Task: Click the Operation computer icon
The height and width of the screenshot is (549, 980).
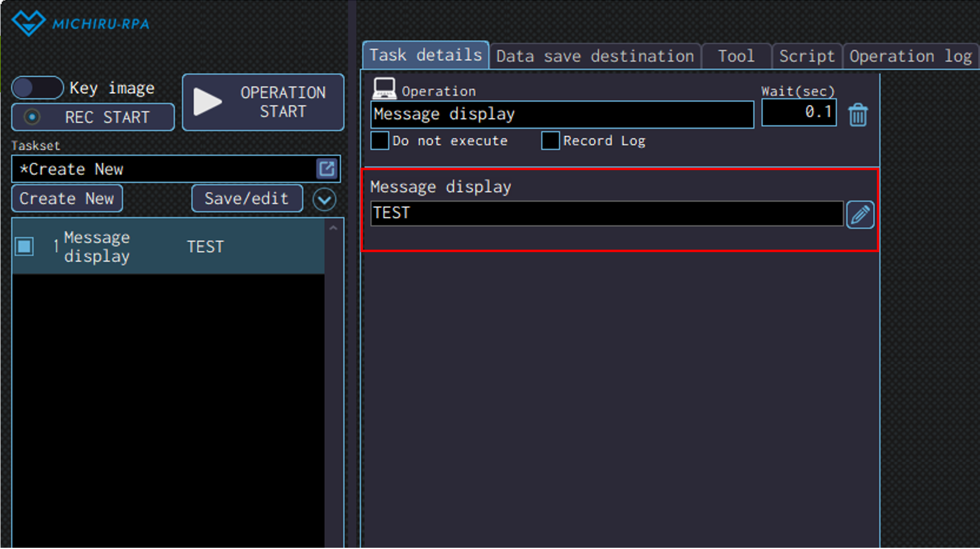Action: (383, 89)
